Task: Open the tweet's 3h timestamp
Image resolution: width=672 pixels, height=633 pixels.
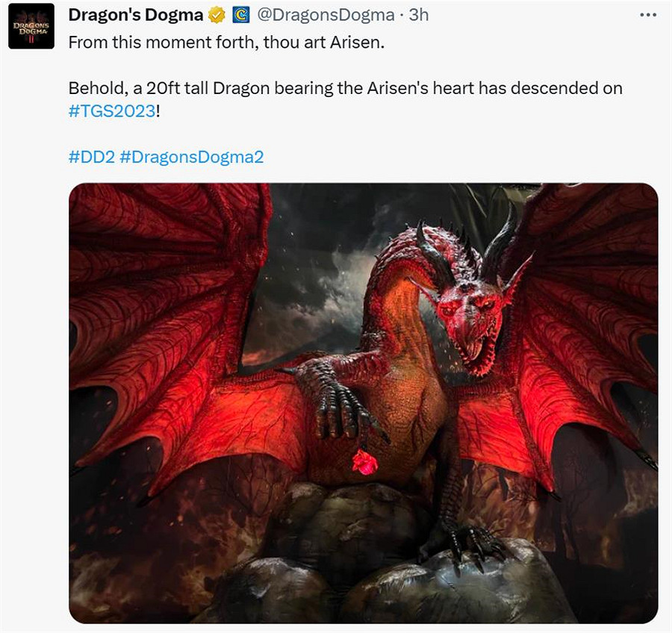Action: pyautogui.click(x=419, y=14)
